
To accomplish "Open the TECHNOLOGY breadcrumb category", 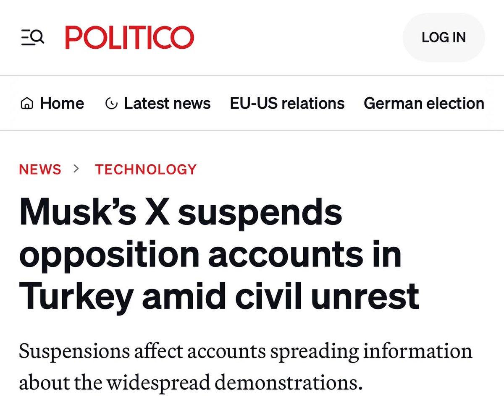I will click(146, 170).
